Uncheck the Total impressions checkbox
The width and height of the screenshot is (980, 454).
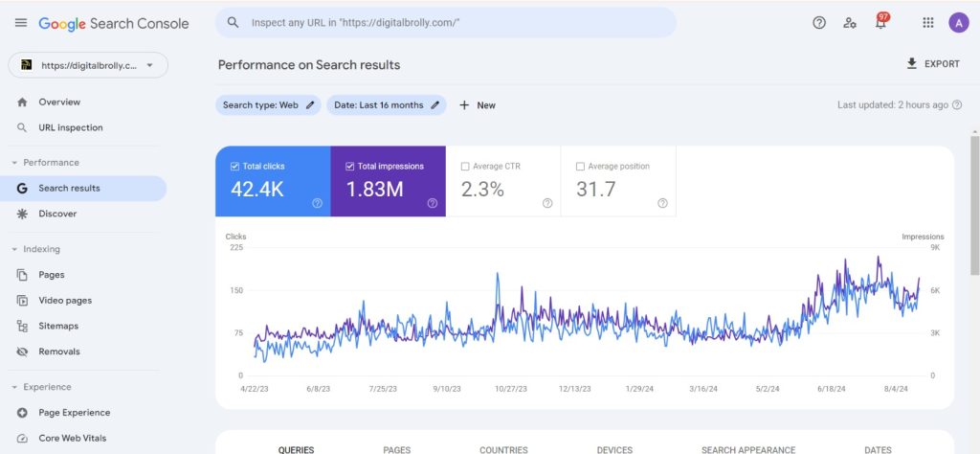(x=350, y=167)
